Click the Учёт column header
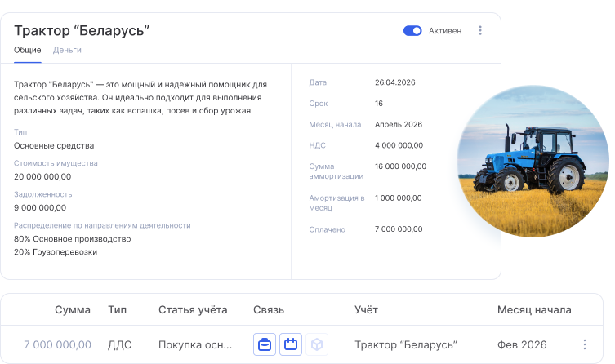The image size is (615, 364). pos(366,310)
